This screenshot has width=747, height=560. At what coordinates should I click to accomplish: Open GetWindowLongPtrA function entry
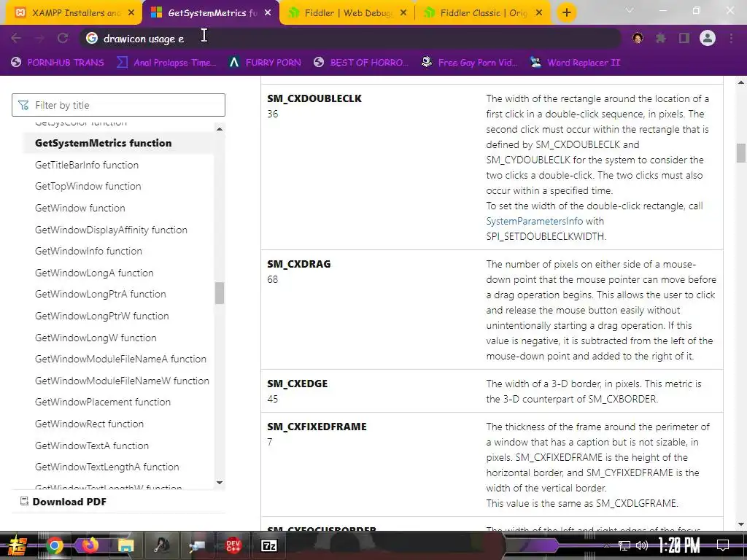[101, 294]
